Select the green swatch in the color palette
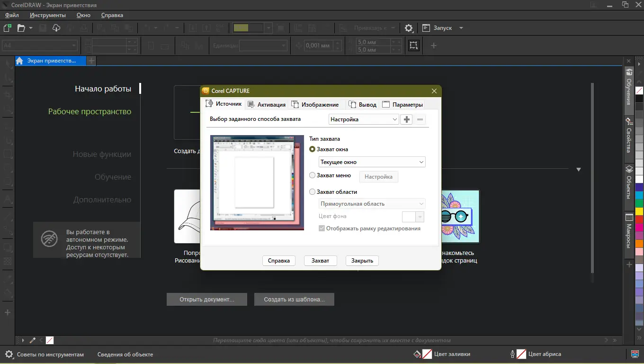Screen dimensions: 644x364 click(x=639, y=203)
